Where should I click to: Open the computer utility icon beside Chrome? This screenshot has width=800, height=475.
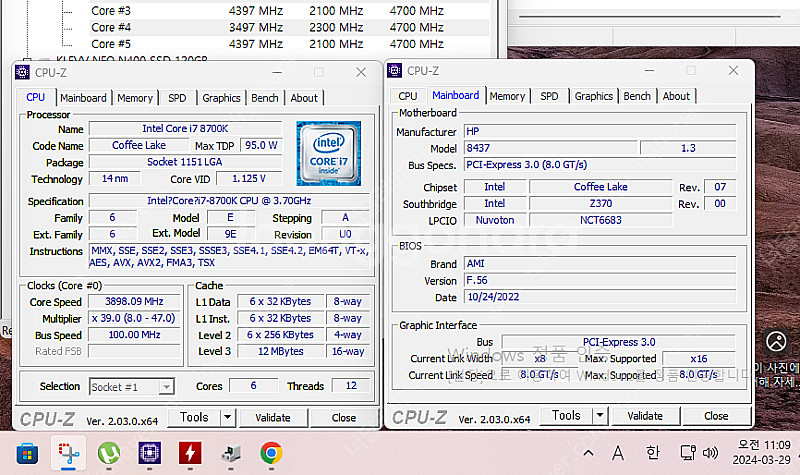[x=231, y=453]
